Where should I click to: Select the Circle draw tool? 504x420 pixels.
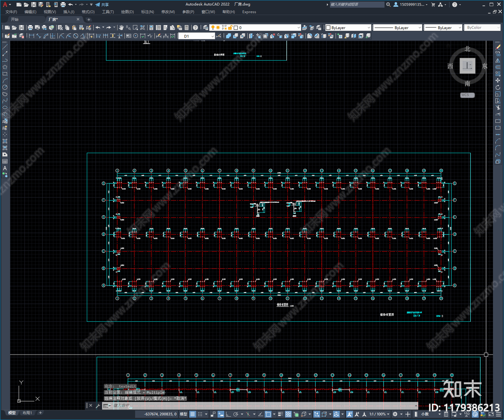(x=5, y=87)
